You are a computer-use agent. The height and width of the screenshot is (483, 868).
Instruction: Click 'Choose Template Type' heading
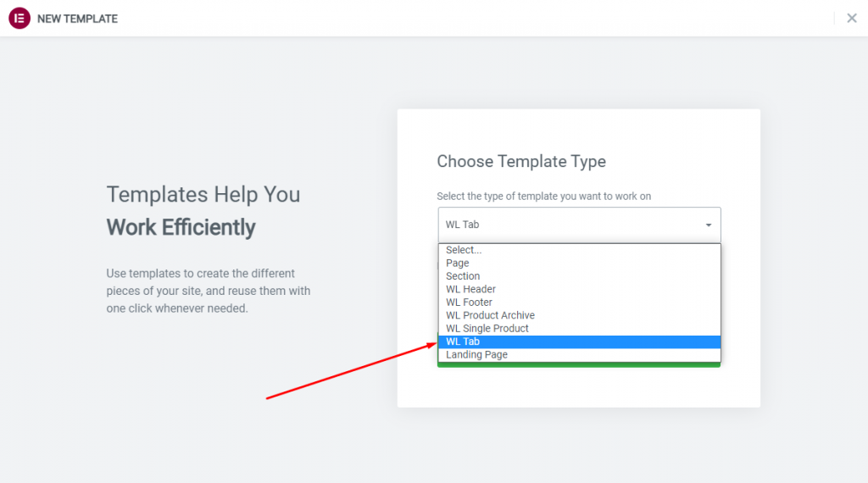coord(521,162)
